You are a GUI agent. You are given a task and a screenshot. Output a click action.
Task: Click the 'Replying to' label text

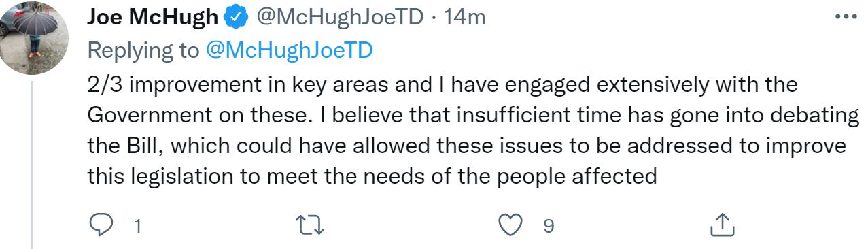(x=143, y=51)
